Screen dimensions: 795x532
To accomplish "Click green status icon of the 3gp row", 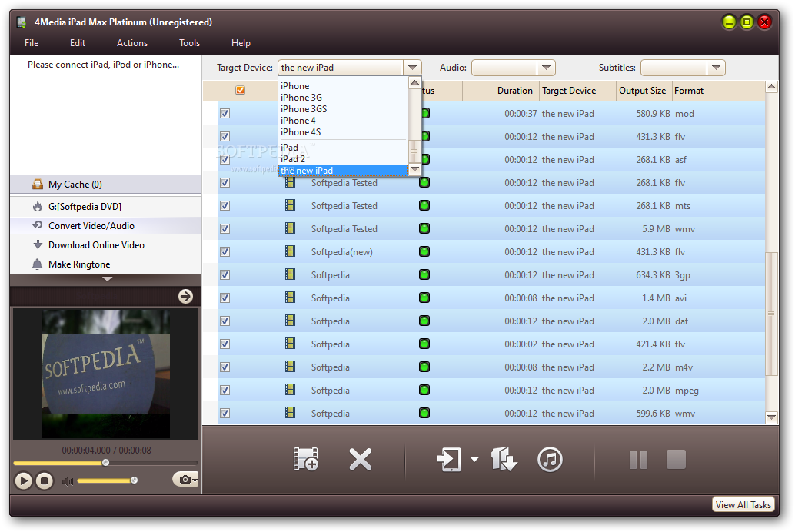I will click(x=424, y=275).
